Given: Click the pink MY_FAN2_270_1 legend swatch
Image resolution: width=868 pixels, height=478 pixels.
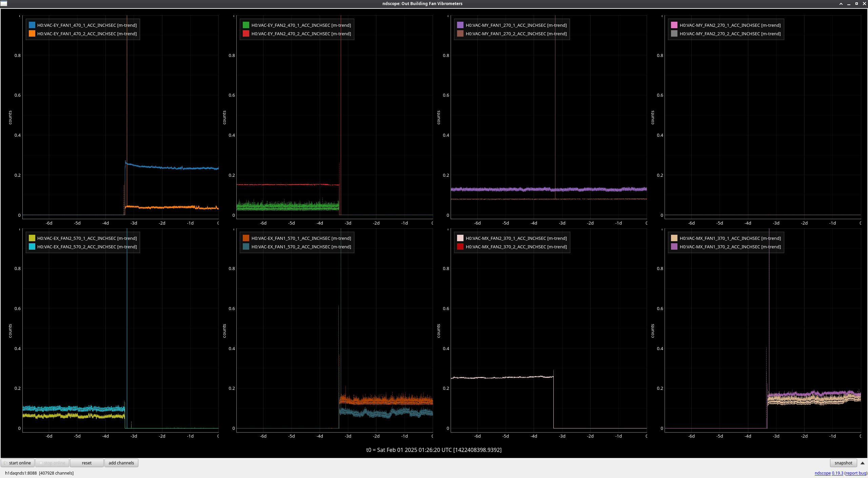Looking at the screenshot, I should coord(674,25).
